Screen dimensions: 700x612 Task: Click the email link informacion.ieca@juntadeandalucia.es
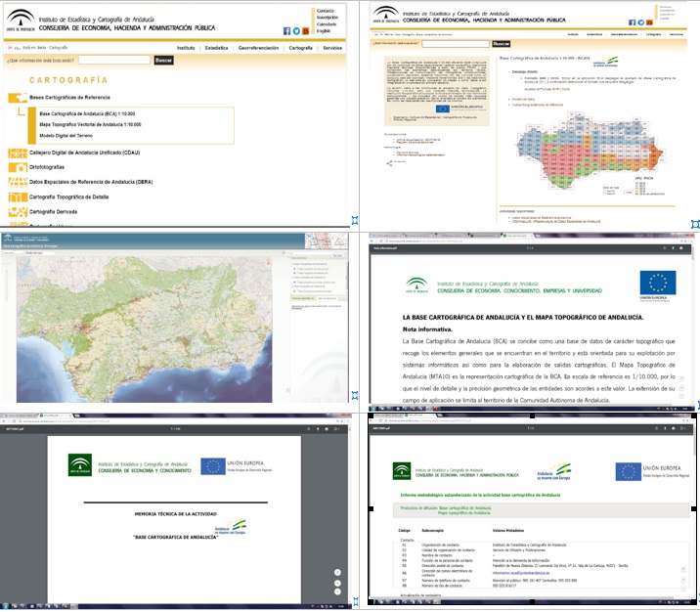pyautogui.click(x=521, y=573)
